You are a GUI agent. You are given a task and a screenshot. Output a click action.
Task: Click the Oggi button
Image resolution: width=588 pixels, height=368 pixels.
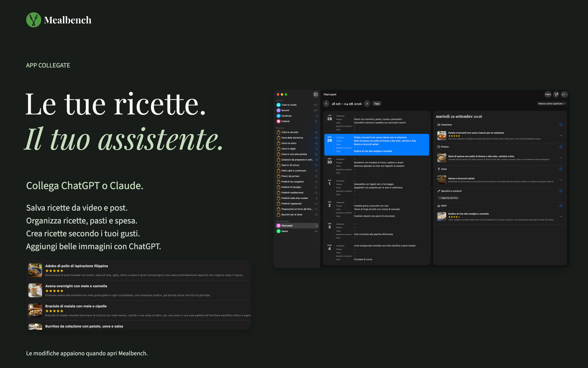(x=377, y=104)
